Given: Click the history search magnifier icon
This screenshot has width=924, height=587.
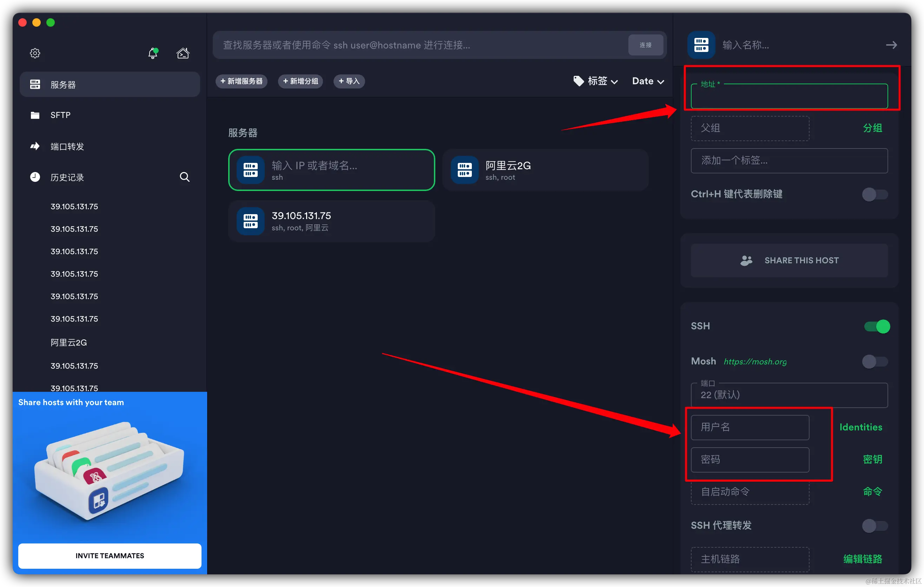Looking at the screenshot, I should point(185,177).
